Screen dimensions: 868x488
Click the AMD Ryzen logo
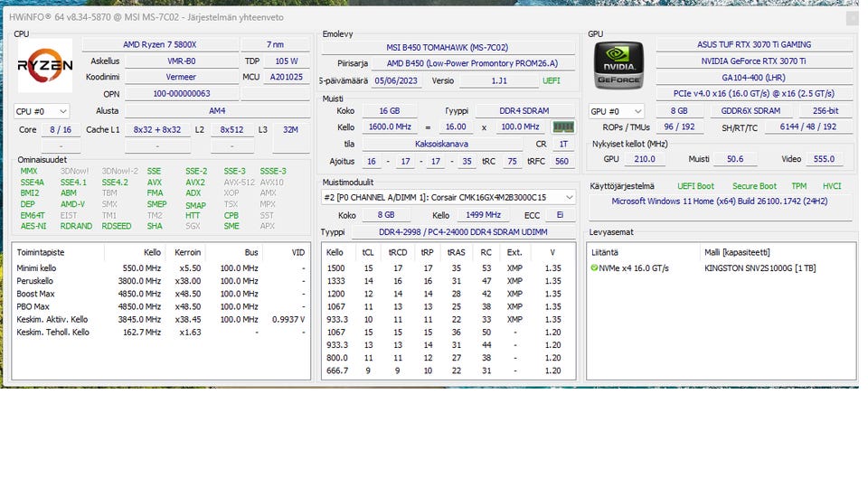click(44, 66)
